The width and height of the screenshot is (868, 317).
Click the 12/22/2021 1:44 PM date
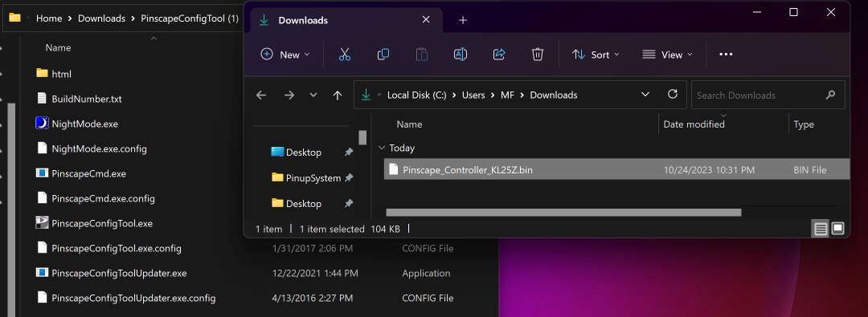tap(315, 273)
